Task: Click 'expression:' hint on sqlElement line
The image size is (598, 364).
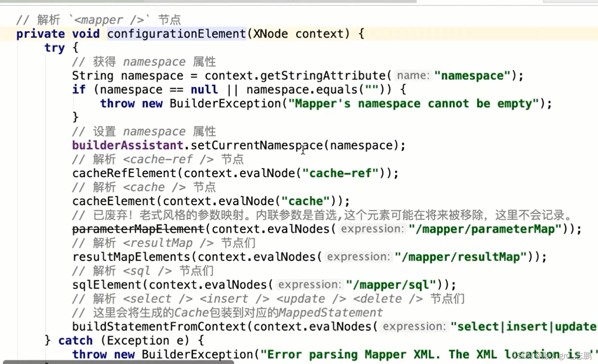Action: (x=310, y=285)
